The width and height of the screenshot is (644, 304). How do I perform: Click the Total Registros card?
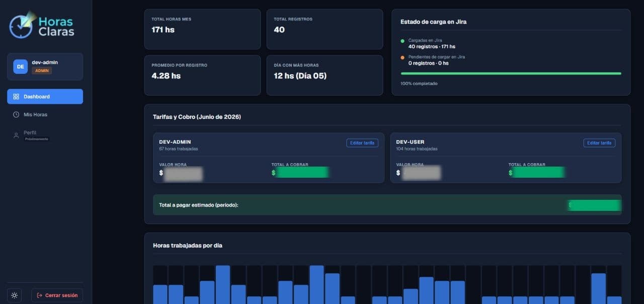[325, 29]
